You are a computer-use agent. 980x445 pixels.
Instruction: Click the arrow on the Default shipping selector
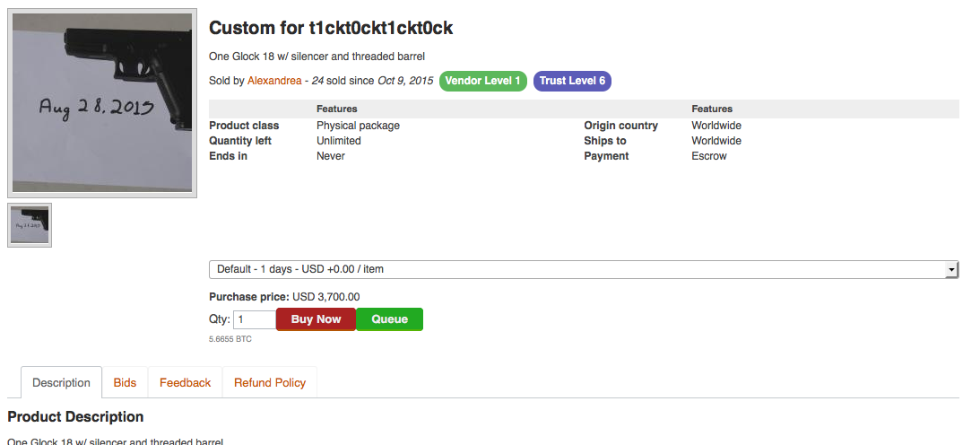click(951, 269)
